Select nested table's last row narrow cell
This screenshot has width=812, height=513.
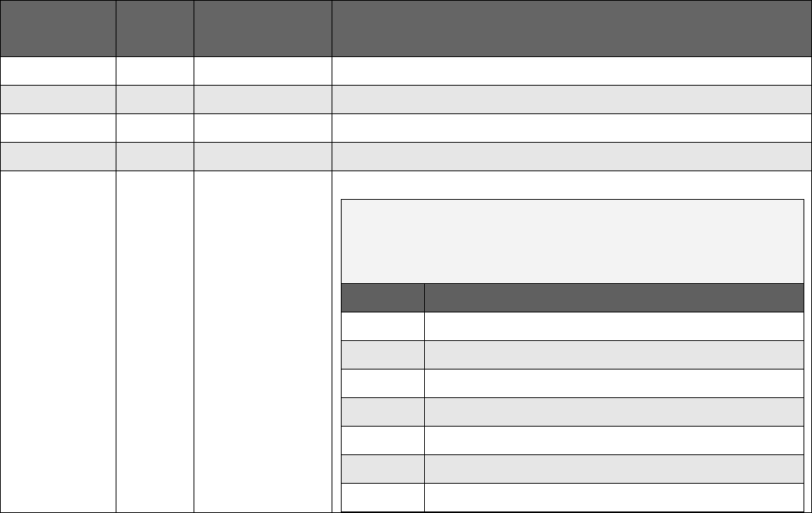point(382,497)
